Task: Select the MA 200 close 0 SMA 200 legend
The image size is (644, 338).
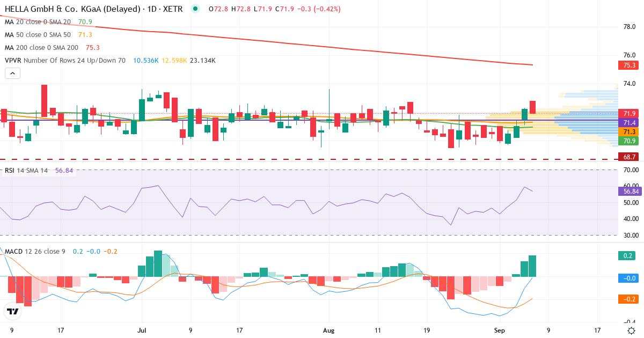Action: [42, 48]
